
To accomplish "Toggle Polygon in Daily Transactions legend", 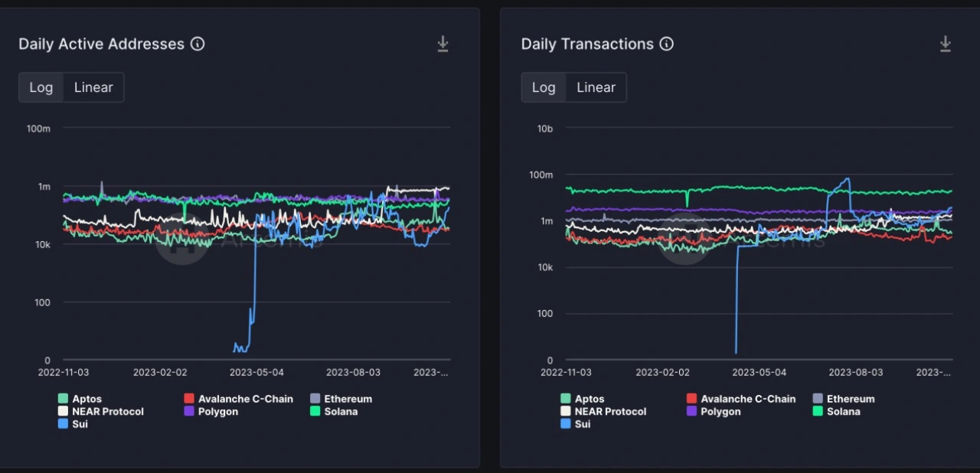I will point(720,411).
